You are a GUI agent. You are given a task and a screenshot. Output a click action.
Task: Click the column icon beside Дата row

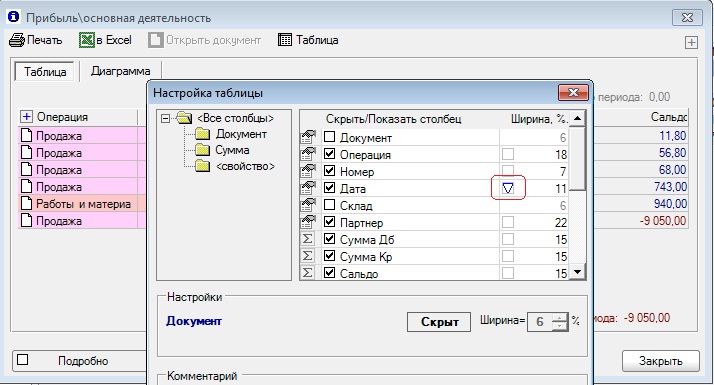(308, 188)
